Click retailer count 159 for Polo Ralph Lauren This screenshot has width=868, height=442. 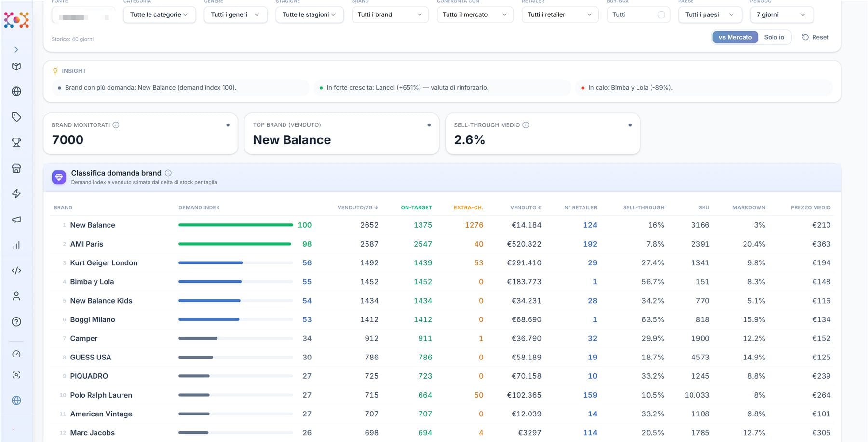coord(590,395)
